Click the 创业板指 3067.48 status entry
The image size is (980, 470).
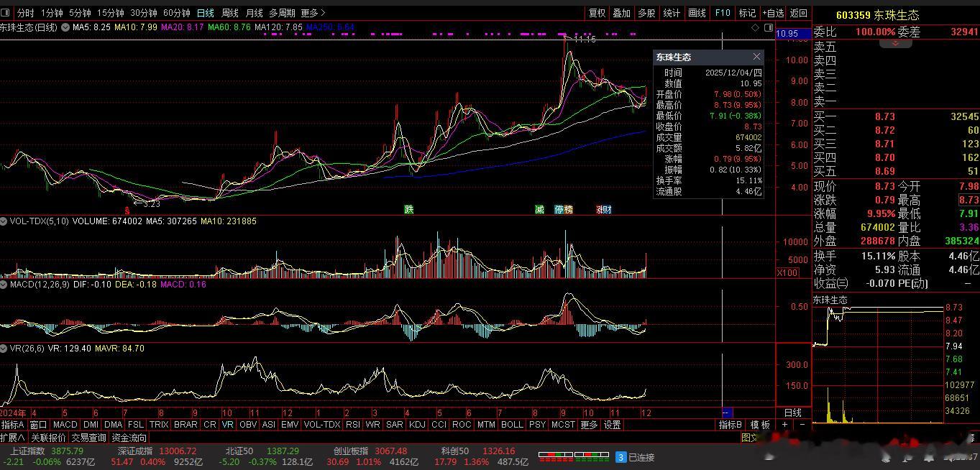(370, 451)
